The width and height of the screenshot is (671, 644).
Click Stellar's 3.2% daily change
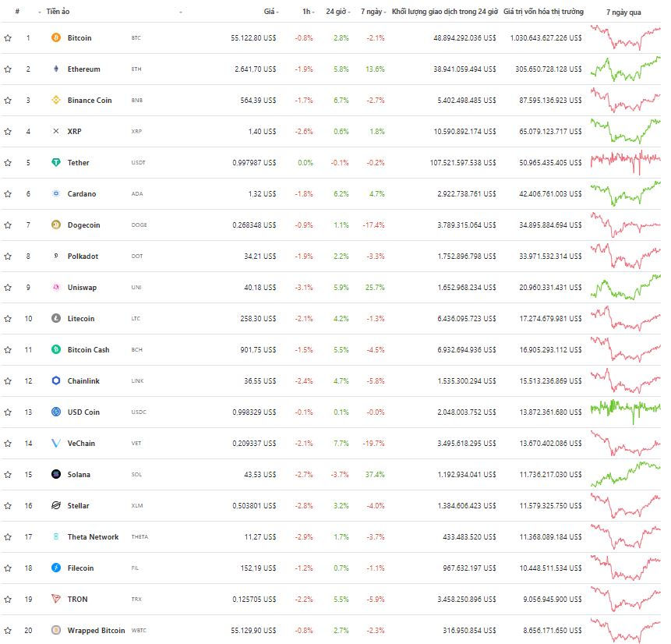(341, 506)
